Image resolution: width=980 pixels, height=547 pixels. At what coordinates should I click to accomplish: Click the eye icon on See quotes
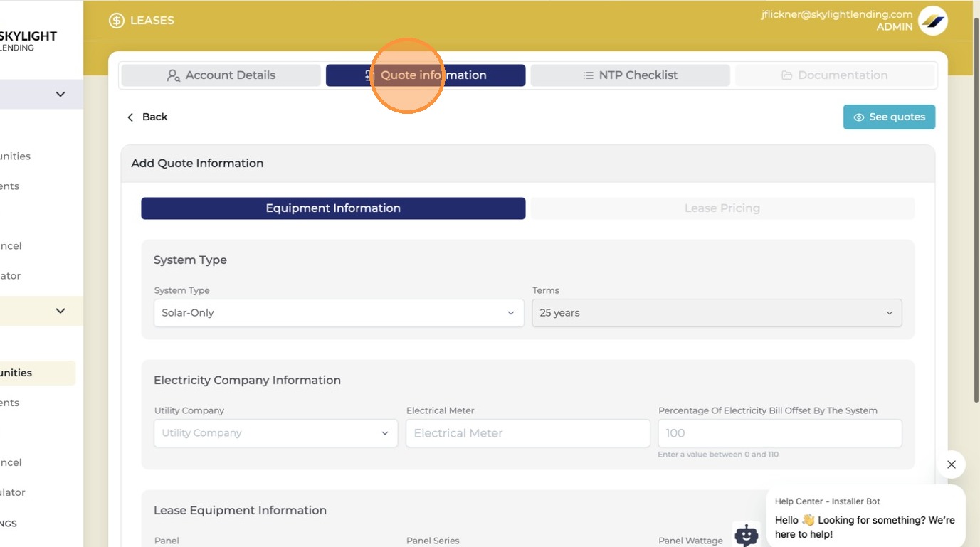(x=859, y=117)
